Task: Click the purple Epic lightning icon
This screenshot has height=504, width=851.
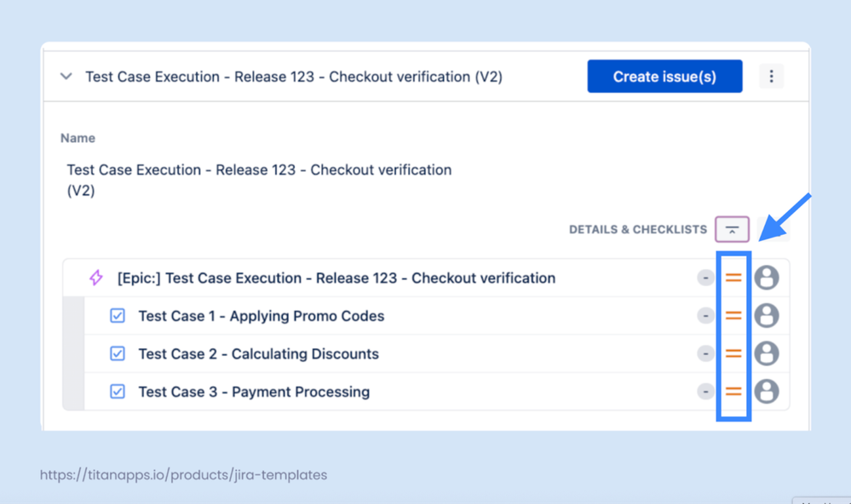Action: tap(95, 278)
